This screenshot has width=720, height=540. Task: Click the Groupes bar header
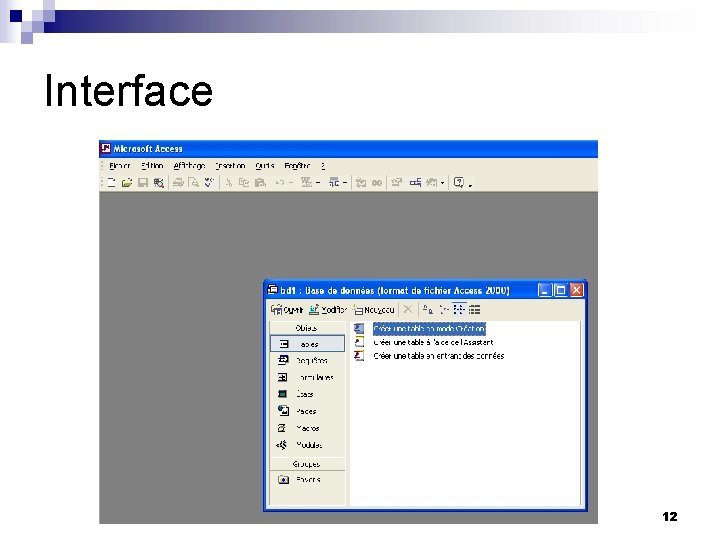pyautogui.click(x=307, y=464)
